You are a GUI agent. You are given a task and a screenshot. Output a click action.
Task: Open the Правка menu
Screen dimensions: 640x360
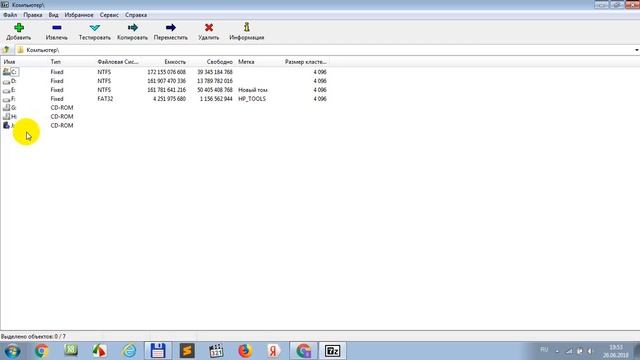(x=33, y=15)
